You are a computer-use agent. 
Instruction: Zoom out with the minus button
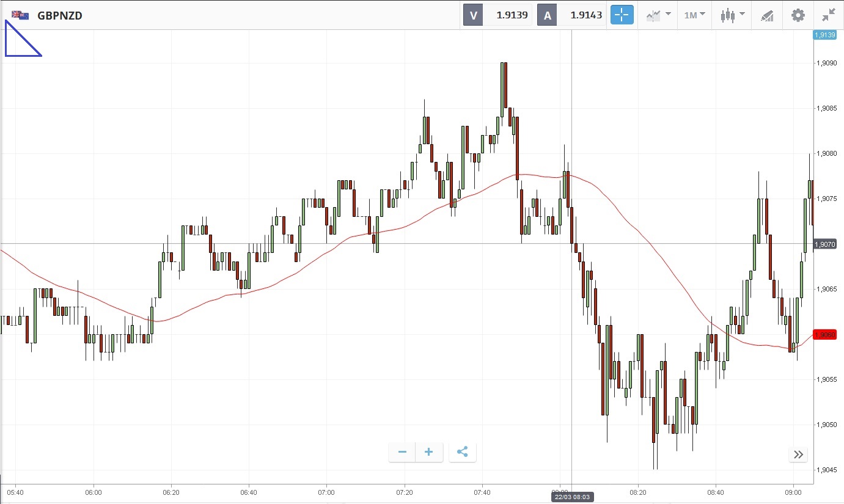tap(402, 452)
